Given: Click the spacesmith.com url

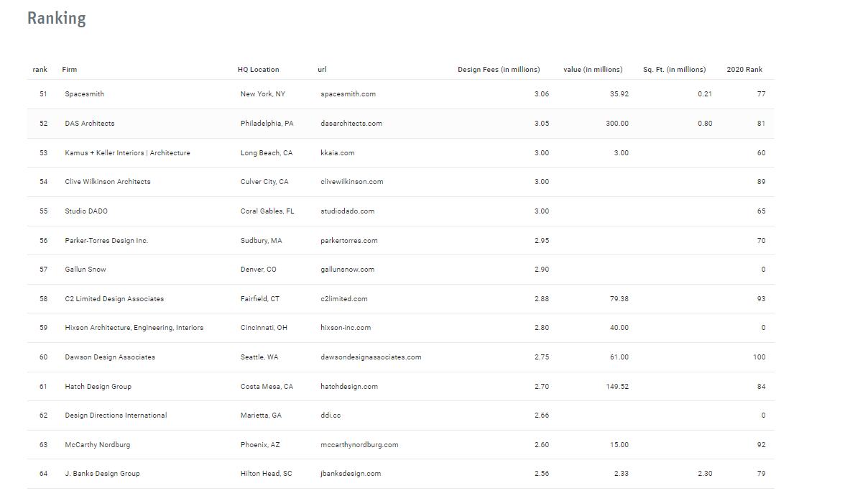Looking at the screenshot, I should pyautogui.click(x=348, y=94).
